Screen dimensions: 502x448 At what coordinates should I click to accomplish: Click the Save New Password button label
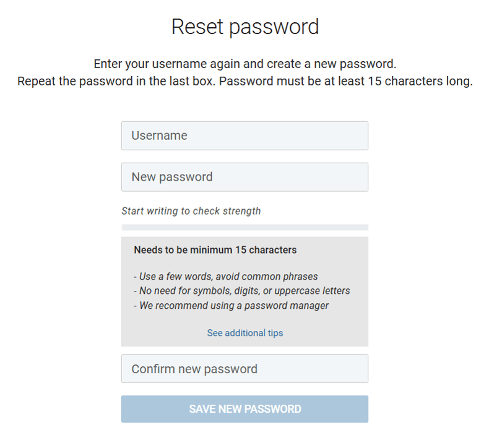click(245, 409)
